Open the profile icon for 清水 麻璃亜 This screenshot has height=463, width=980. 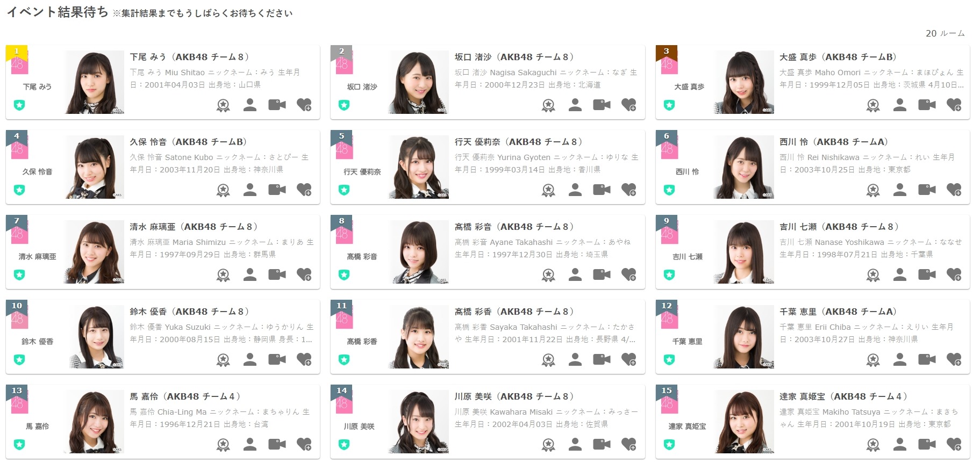tap(250, 274)
